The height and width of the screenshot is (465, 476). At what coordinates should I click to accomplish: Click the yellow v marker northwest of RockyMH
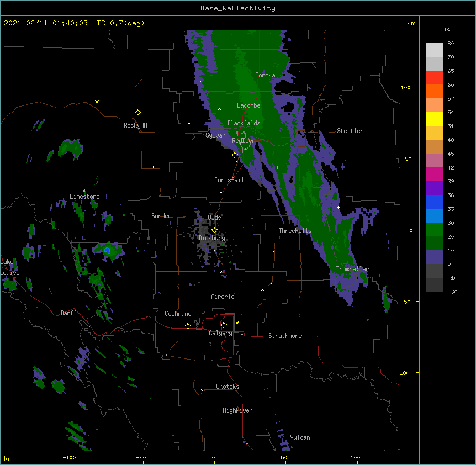[97, 102]
